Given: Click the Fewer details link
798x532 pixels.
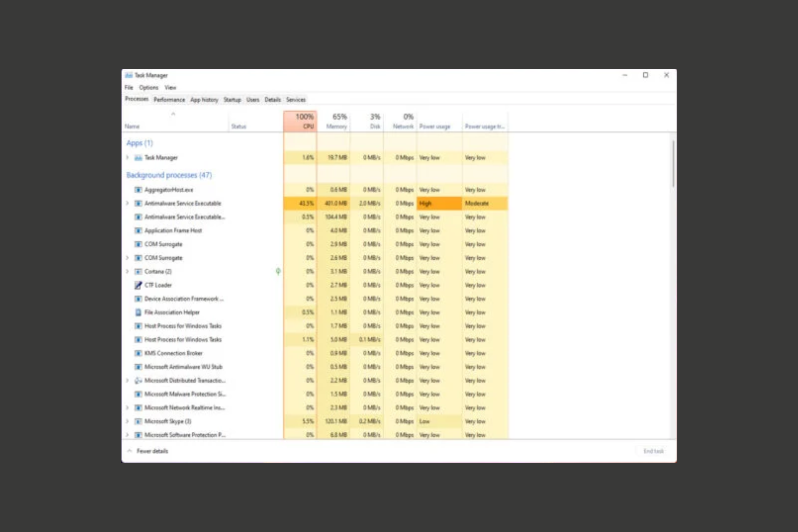Looking at the screenshot, I should (152, 451).
